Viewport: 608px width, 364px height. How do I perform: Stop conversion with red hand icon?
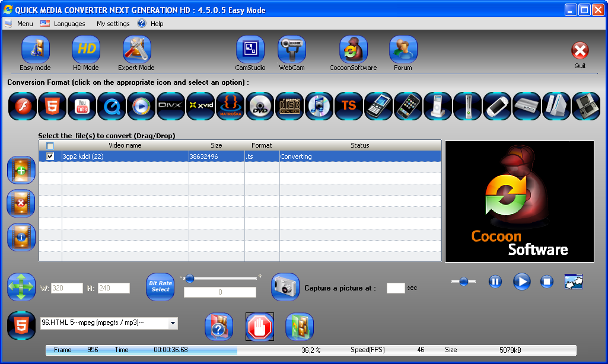260,327
